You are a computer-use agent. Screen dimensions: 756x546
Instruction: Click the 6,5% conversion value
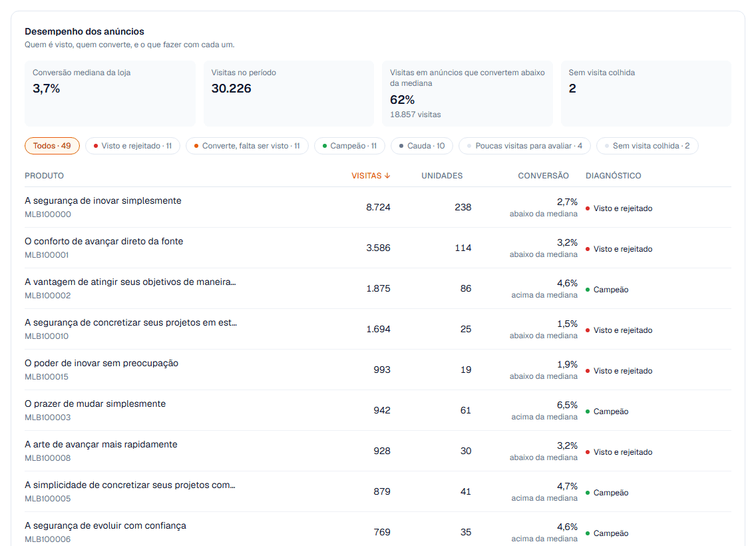[x=567, y=405]
